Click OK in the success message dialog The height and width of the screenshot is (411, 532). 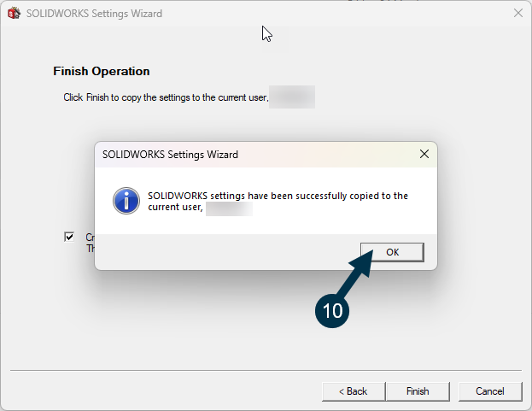392,252
